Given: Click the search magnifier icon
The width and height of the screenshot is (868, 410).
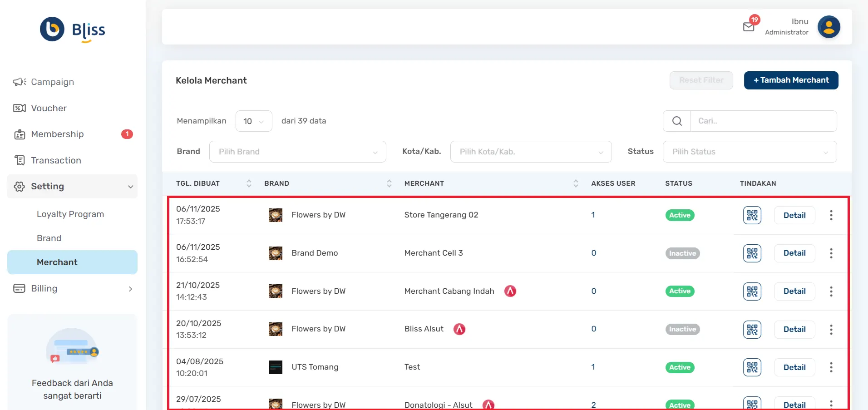Looking at the screenshot, I should [x=676, y=121].
